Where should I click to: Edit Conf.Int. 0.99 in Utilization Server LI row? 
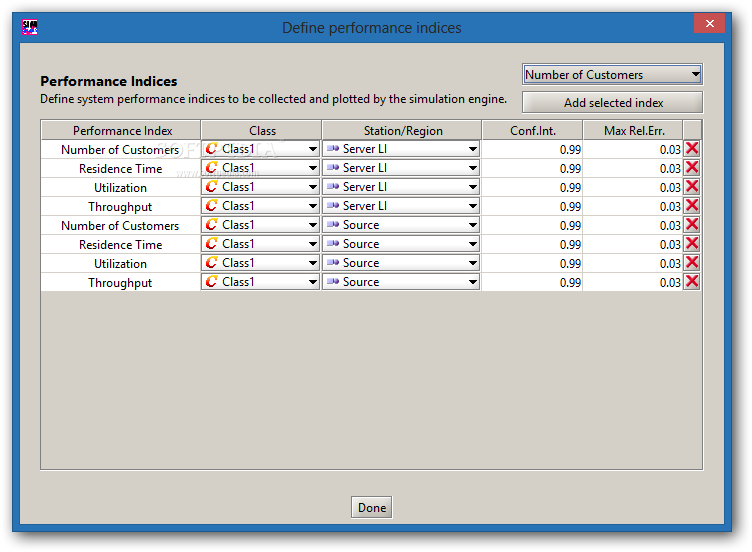pyautogui.click(x=532, y=187)
